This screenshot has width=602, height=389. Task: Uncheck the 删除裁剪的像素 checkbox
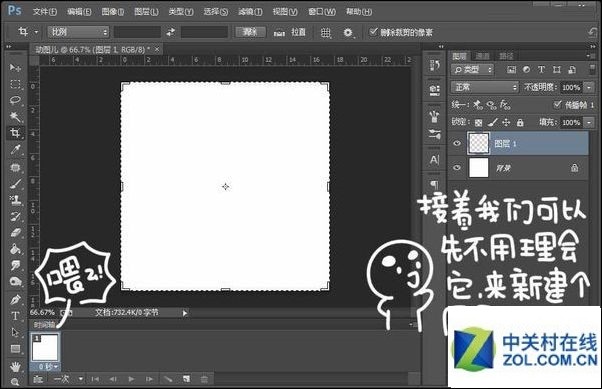point(373,32)
